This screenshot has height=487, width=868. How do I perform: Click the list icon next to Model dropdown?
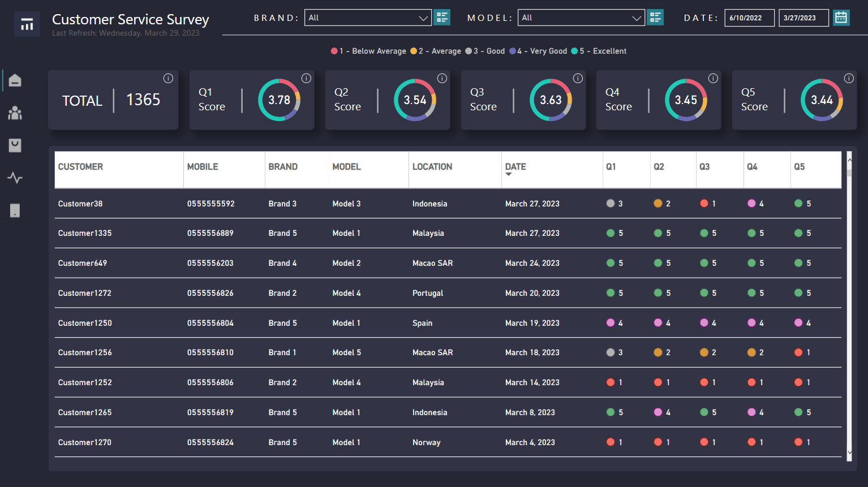[655, 18]
